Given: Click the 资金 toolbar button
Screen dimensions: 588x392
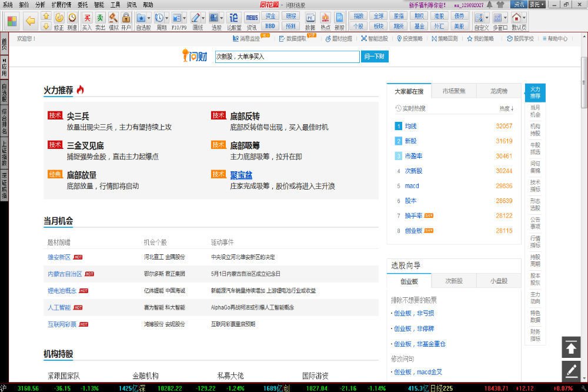Looking at the screenshot, I should 270,16.
